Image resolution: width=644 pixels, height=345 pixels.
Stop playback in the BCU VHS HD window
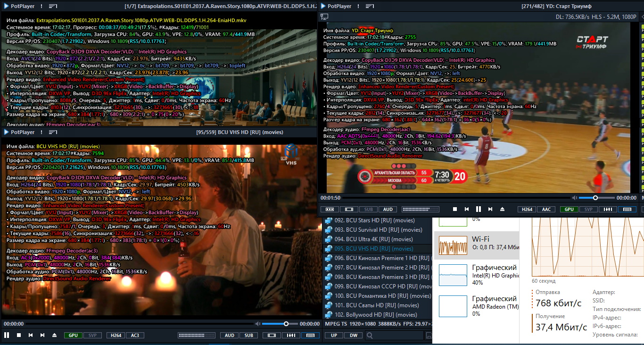(19, 335)
